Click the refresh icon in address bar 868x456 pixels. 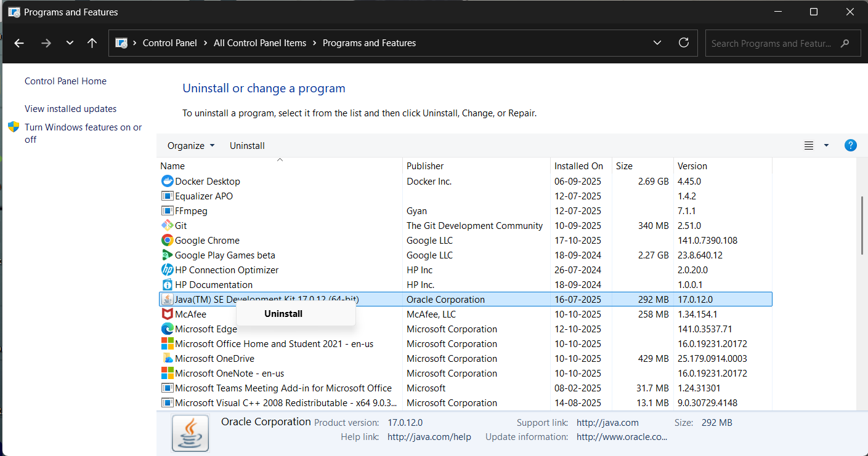pyautogui.click(x=684, y=42)
